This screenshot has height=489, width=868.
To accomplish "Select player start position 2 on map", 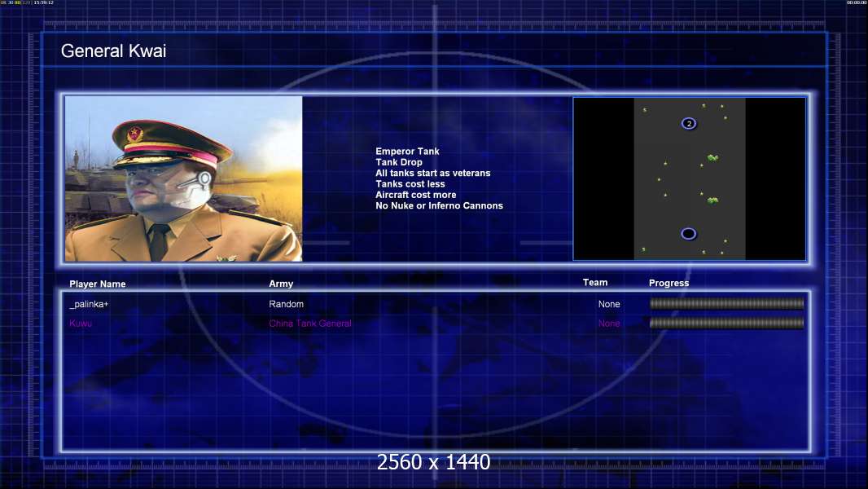I will tap(689, 124).
